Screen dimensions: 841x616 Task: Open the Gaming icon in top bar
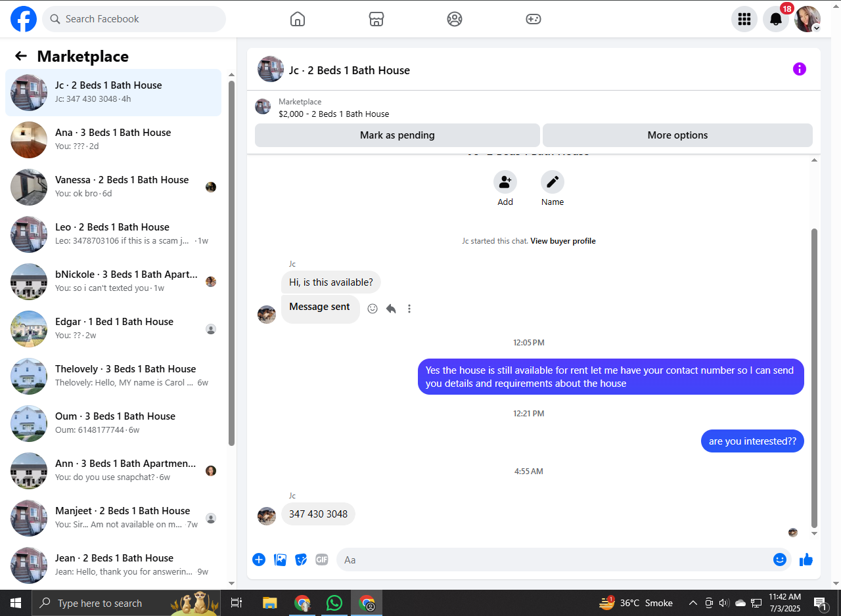[x=534, y=19]
